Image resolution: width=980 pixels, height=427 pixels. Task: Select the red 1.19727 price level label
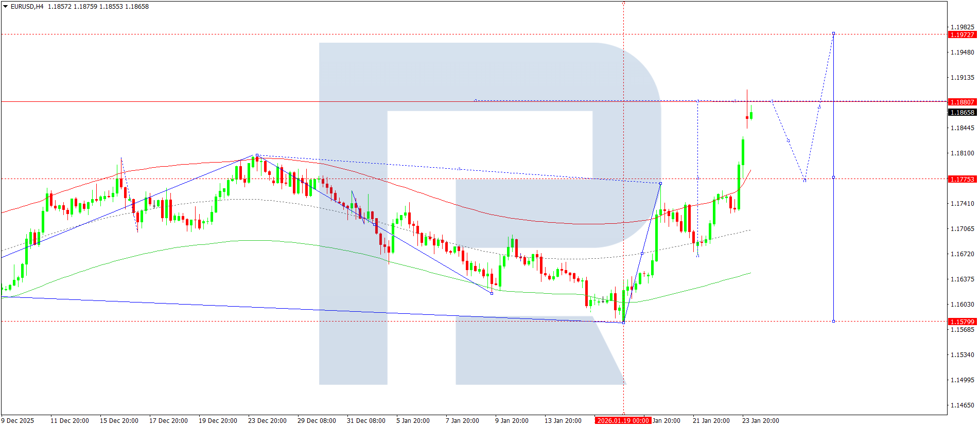961,34
